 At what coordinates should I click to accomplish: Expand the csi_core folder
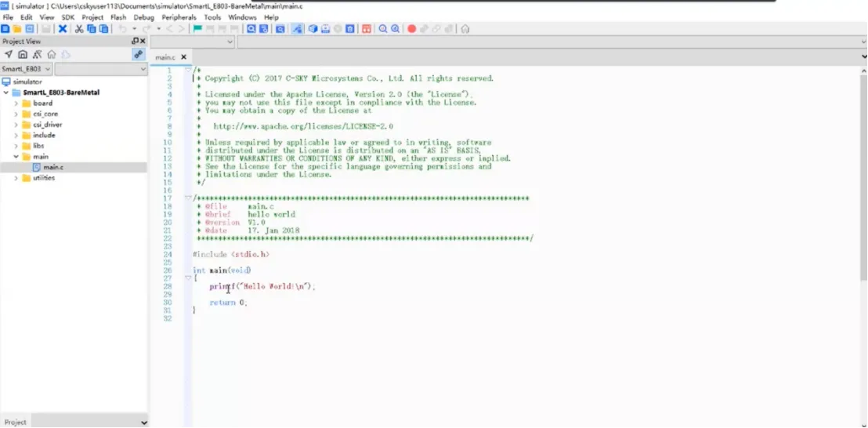coord(16,114)
